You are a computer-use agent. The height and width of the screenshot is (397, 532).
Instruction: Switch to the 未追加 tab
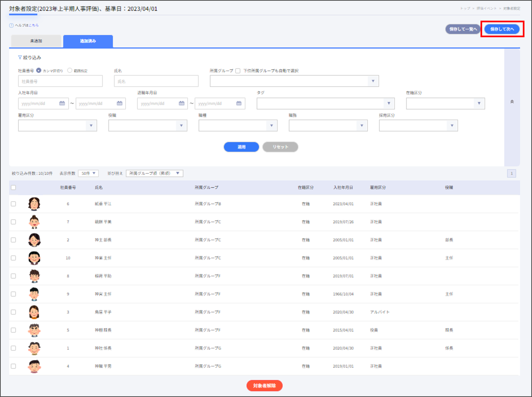pos(36,41)
